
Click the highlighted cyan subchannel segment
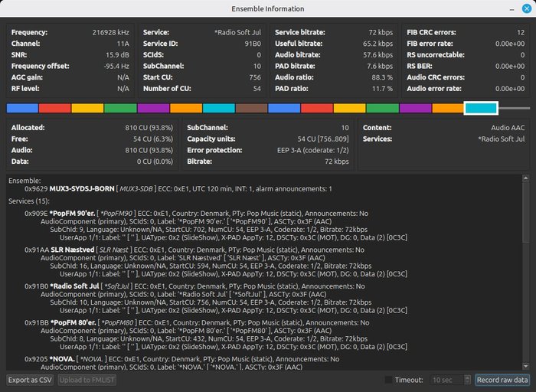[x=481, y=109]
